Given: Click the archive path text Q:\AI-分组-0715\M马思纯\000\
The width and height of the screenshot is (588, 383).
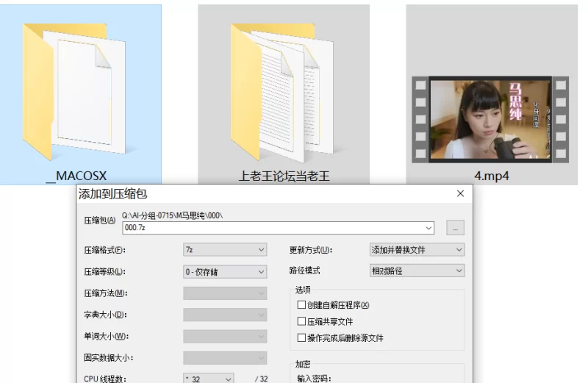Looking at the screenshot, I should coord(172,215).
